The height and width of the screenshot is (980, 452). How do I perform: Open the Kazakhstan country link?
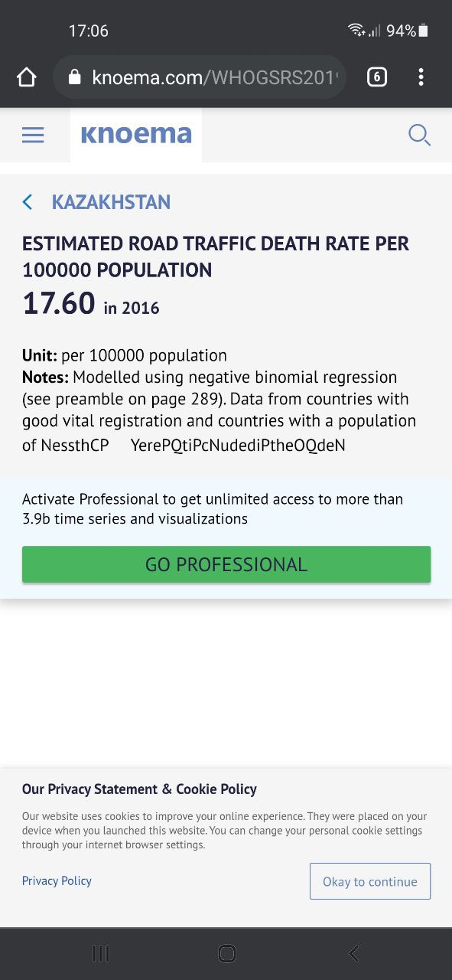[111, 202]
